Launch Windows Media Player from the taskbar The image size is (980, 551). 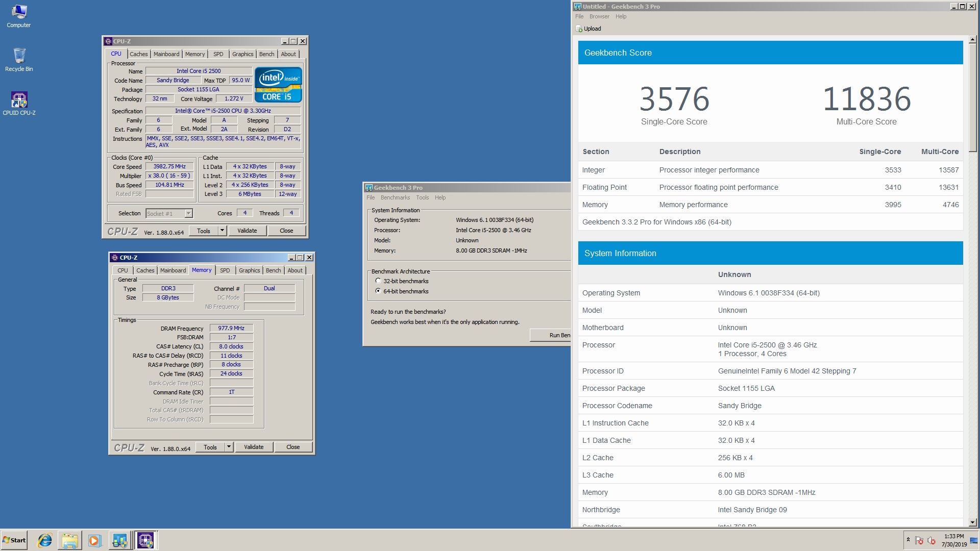click(x=94, y=540)
